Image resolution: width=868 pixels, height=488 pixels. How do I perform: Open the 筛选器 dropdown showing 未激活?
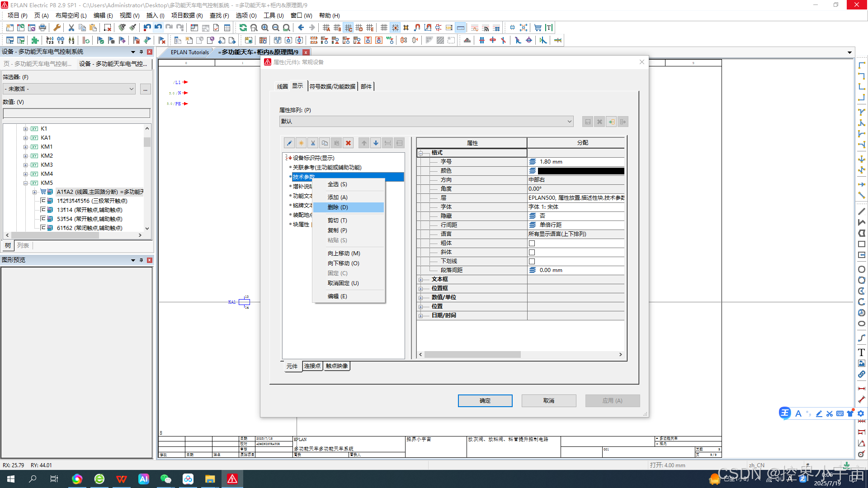pyautogui.click(x=69, y=89)
